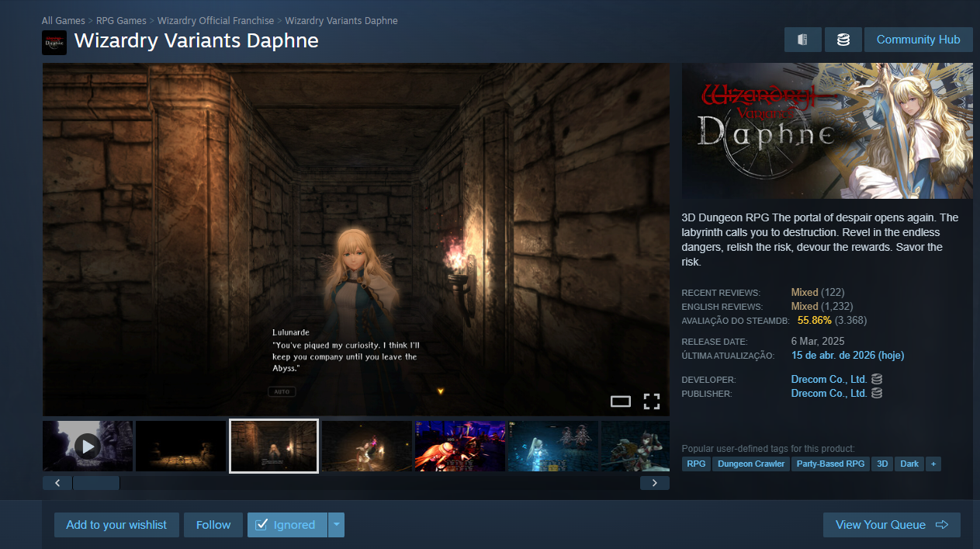Screen dimensions: 980x549
Task: Select the blue ghostly figures thumbnail
Action: coord(553,446)
